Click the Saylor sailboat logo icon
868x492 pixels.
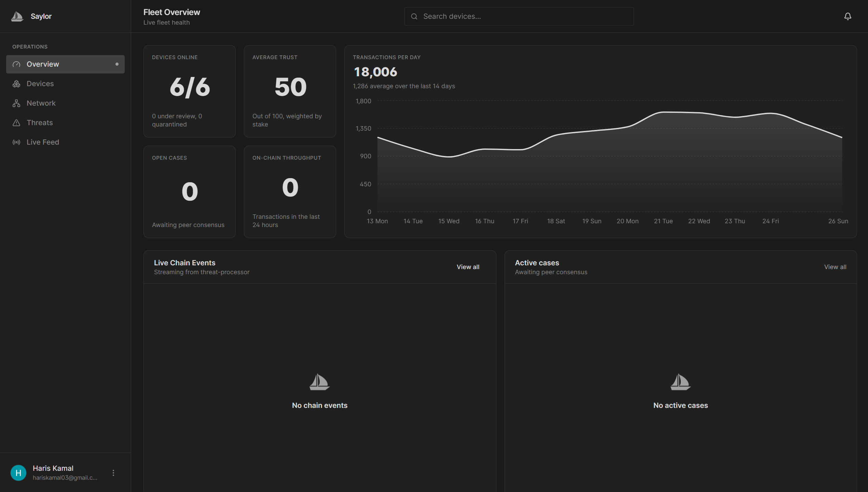17,16
